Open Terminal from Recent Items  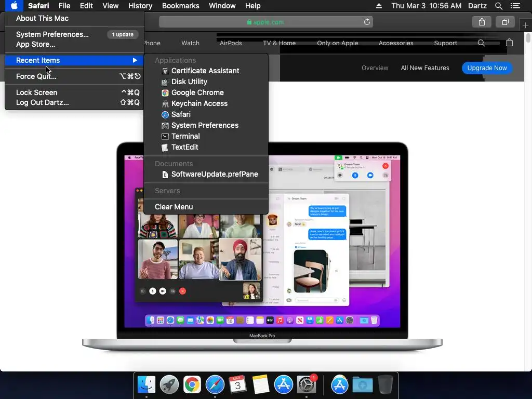pos(206,136)
